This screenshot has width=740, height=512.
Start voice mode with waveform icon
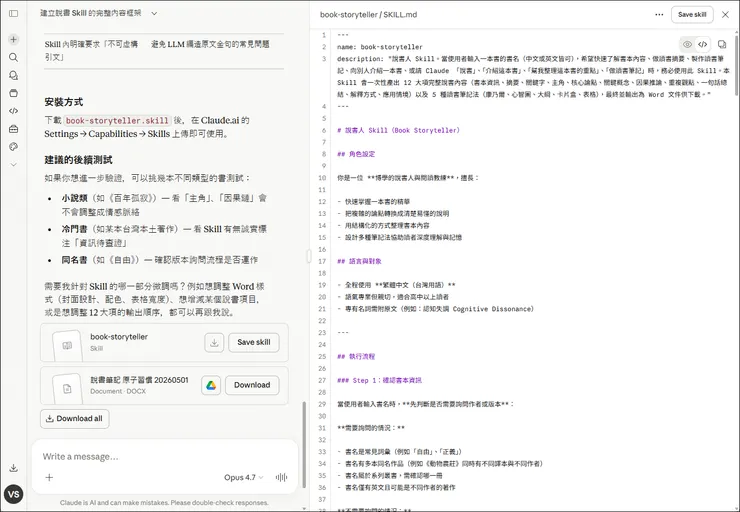pos(281,477)
